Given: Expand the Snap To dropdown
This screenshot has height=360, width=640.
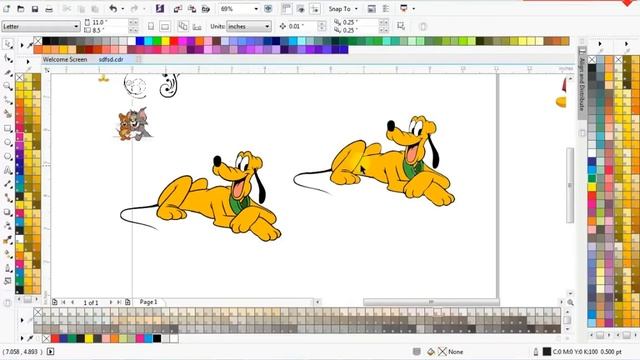Looking at the screenshot, I should [356, 9].
